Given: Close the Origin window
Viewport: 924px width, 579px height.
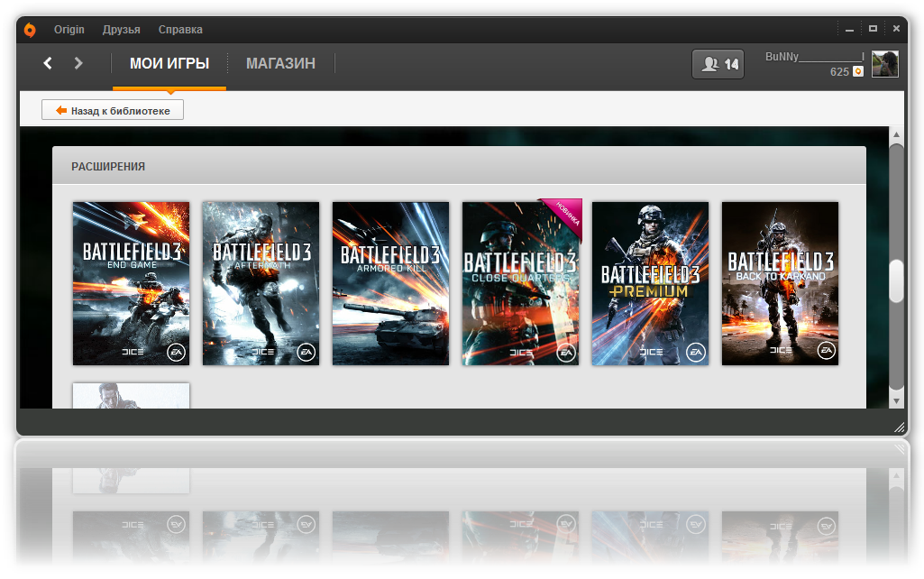Looking at the screenshot, I should point(896,28).
